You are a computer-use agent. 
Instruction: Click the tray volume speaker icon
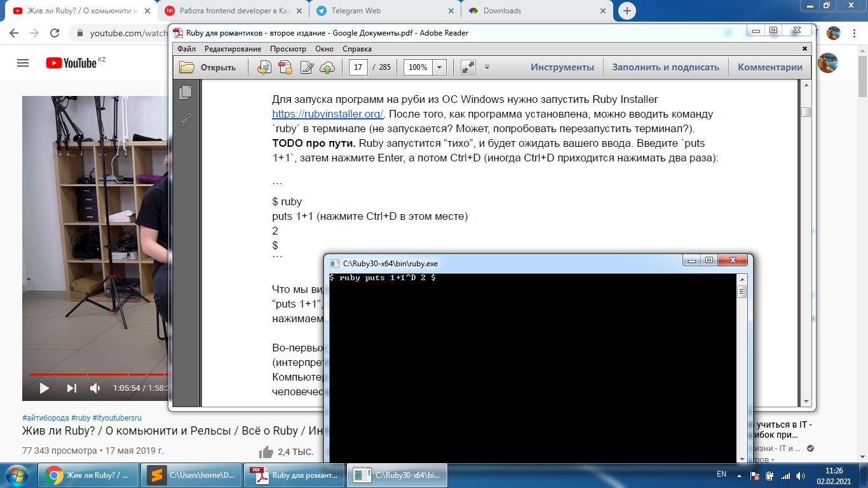pyautogui.click(x=802, y=476)
